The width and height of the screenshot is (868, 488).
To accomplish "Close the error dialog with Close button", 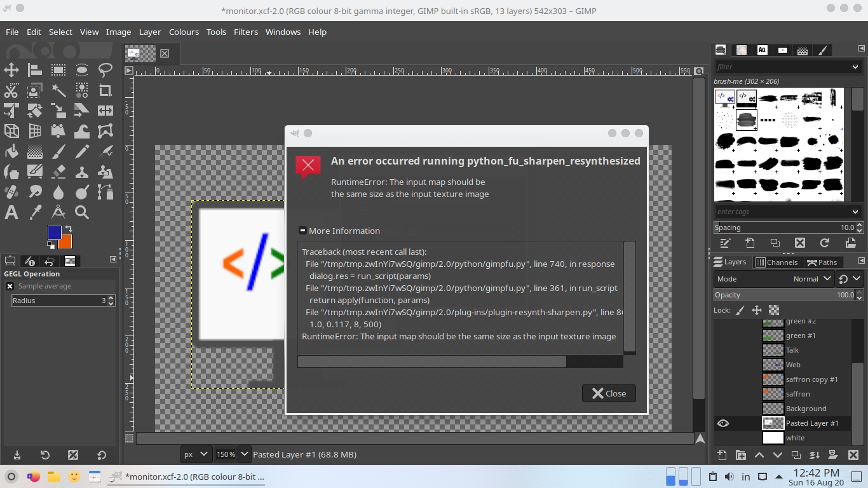I will [609, 393].
